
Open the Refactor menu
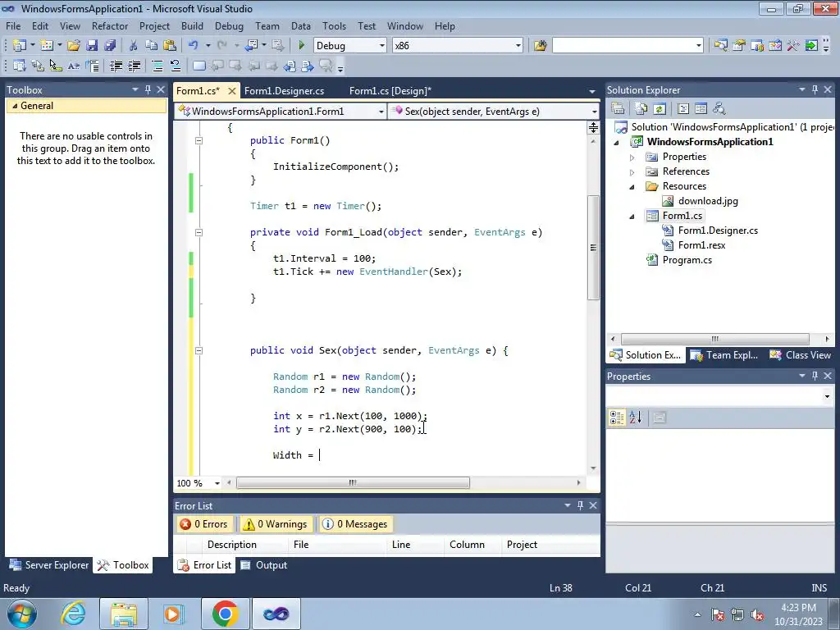(x=110, y=25)
